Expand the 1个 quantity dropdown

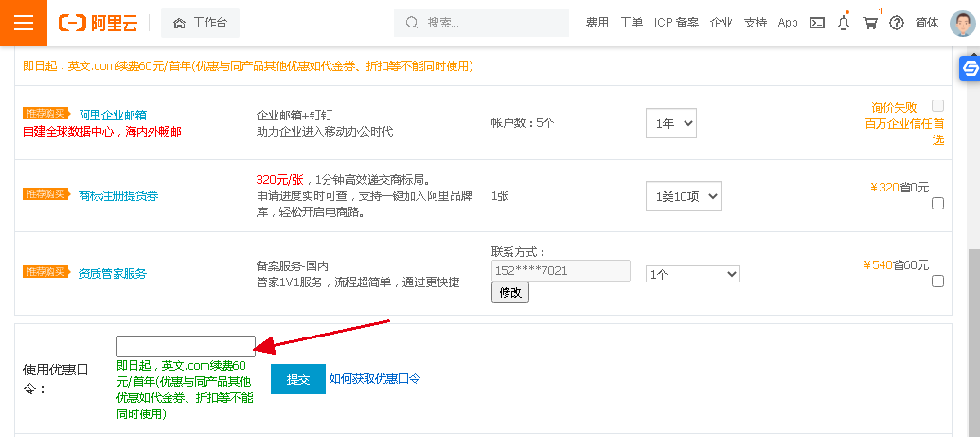click(x=692, y=274)
